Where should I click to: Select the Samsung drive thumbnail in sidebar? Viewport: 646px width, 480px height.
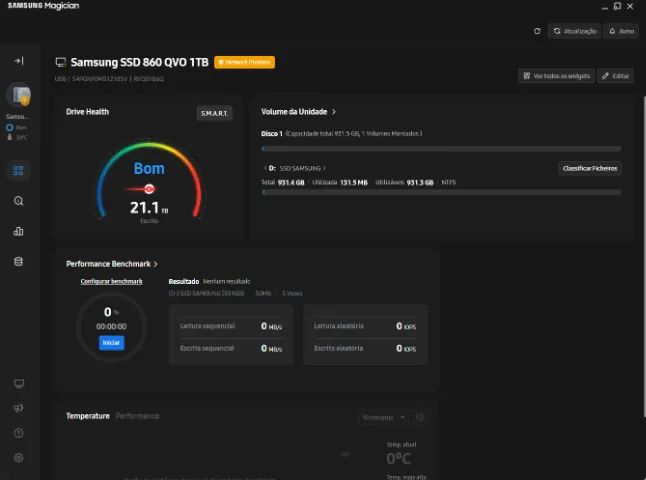pyautogui.click(x=19, y=95)
